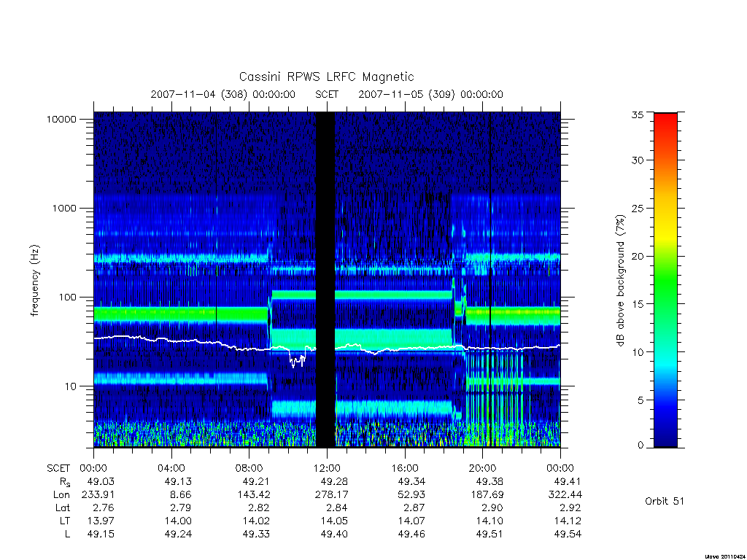747x560 pixels.
Task: Click the colorbar value 20
Action: point(637,256)
